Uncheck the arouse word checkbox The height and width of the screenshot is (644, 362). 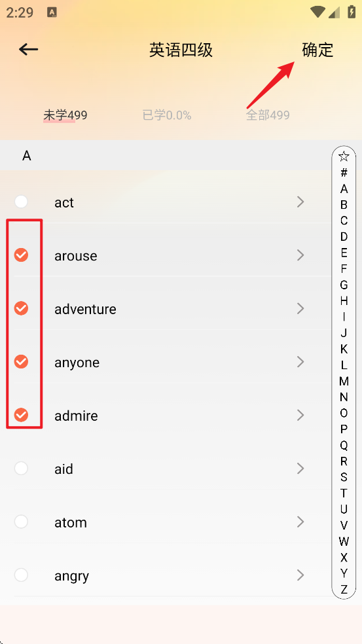21,255
